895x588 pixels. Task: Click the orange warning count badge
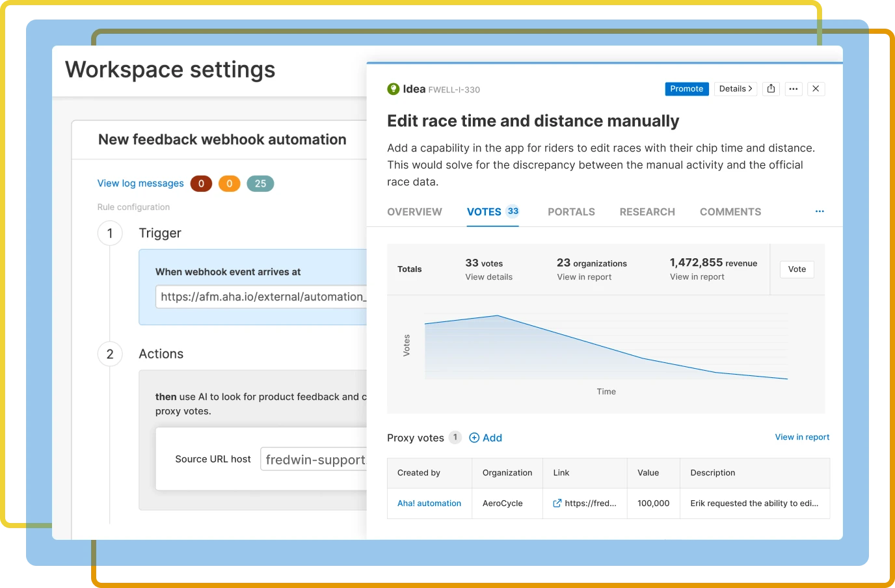click(229, 183)
